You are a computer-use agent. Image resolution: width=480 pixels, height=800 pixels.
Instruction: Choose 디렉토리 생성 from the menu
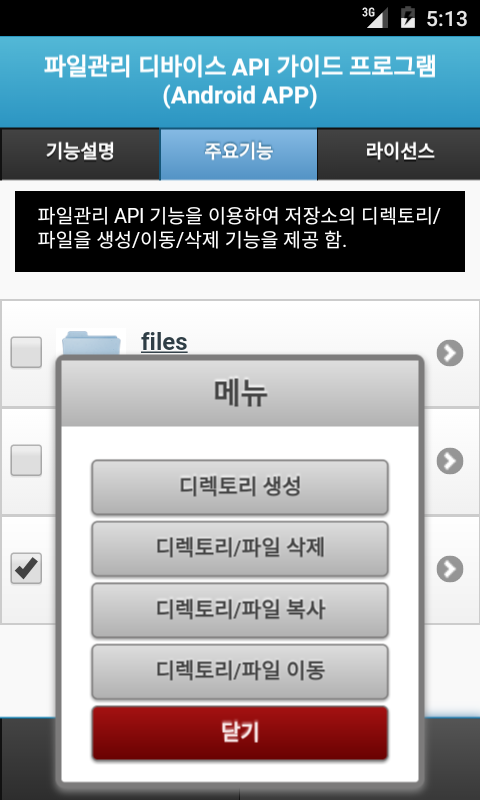point(240,487)
